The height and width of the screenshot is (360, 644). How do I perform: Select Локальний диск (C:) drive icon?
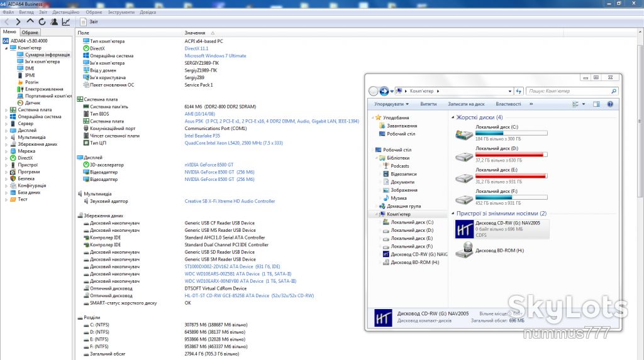[x=464, y=134]
